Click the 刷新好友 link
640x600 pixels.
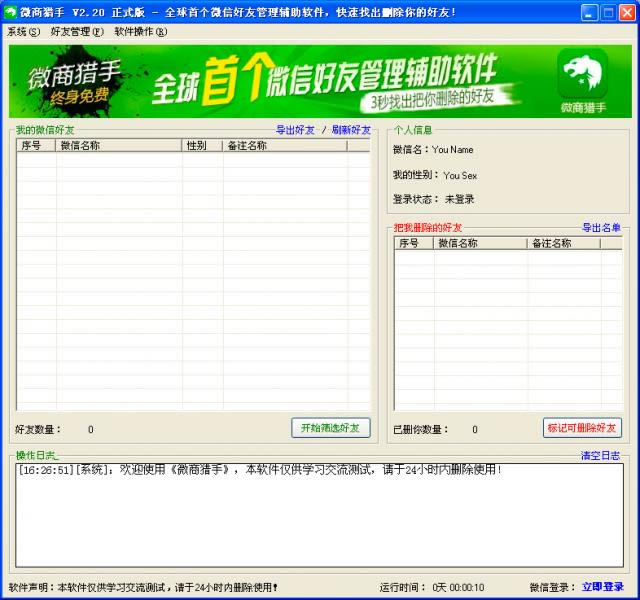(x=351, y=130)
